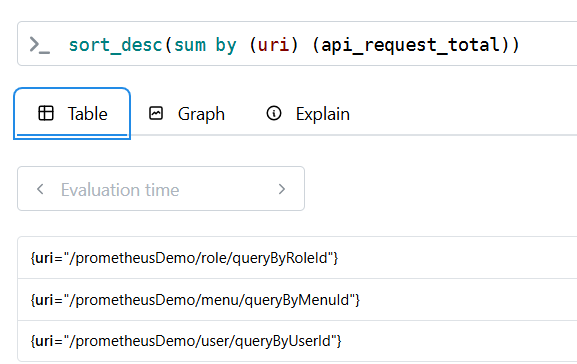Switch to the Table tab label

(x=88, y=114)
